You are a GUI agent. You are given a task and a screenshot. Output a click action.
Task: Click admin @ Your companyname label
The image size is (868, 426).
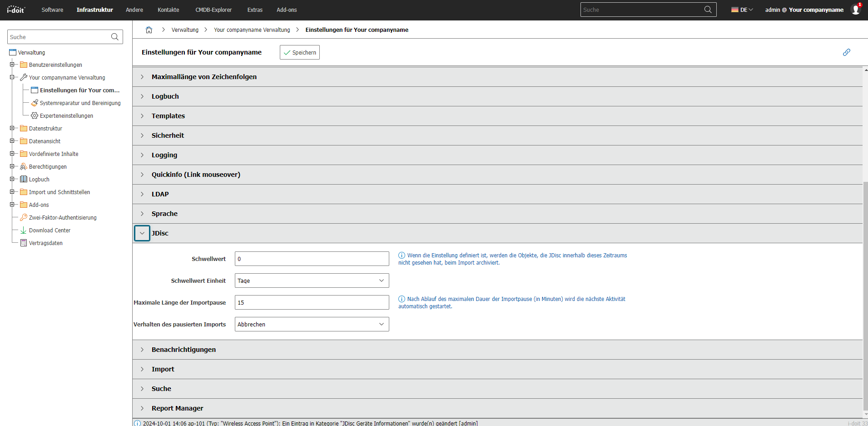[x=804, y=10]
